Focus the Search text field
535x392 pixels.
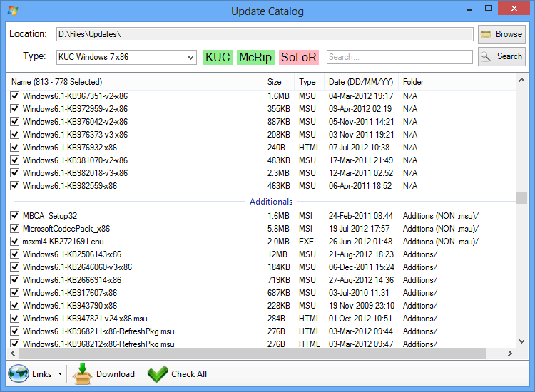pyautogui.click(x=399, y=57)
